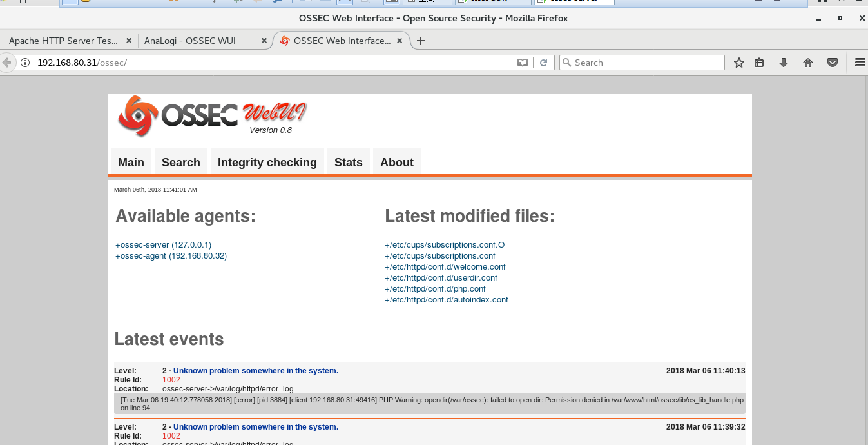This screenshot has height=445, width=868.
Task: Close the OSSEC Web Interface tab
Action: coord(400,41)
